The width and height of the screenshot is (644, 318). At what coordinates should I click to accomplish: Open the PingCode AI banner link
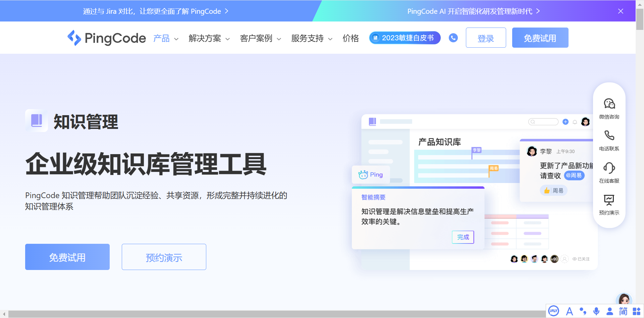pyautogui.click(x=473, y=11)
